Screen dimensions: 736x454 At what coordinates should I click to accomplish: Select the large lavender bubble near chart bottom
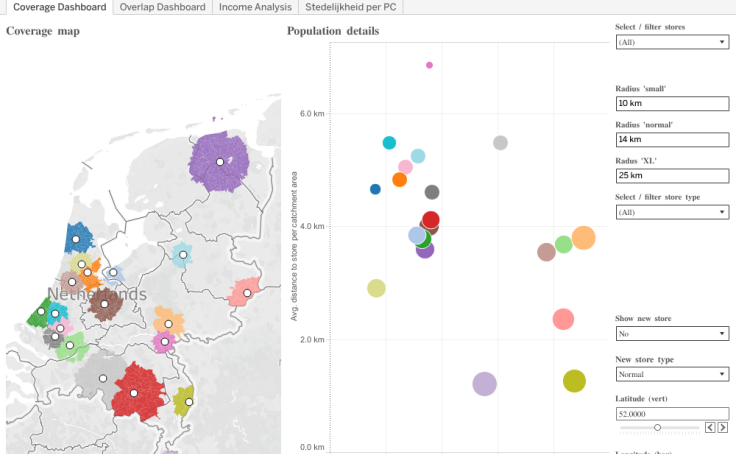tap(484, 384)
